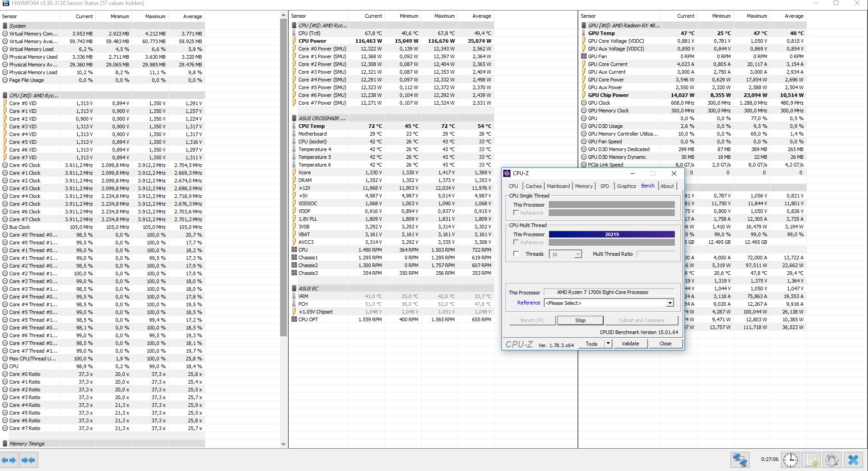Click the left panel scrollbar down arrow
The width and height of the screenshot is (868, 471).
pos(283,444)
